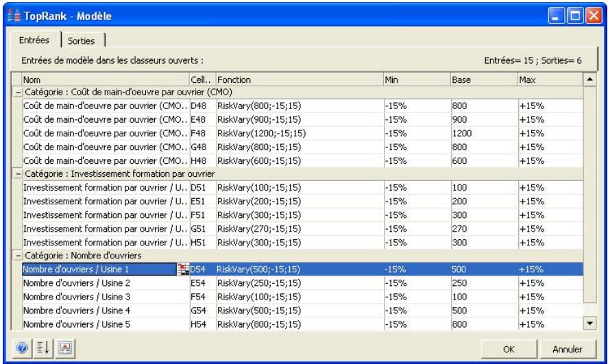Click cell reference H51

[198, 243]
